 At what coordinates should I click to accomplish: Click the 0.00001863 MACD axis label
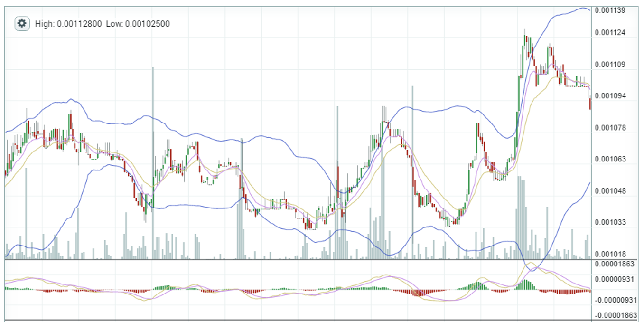[614, 264]
